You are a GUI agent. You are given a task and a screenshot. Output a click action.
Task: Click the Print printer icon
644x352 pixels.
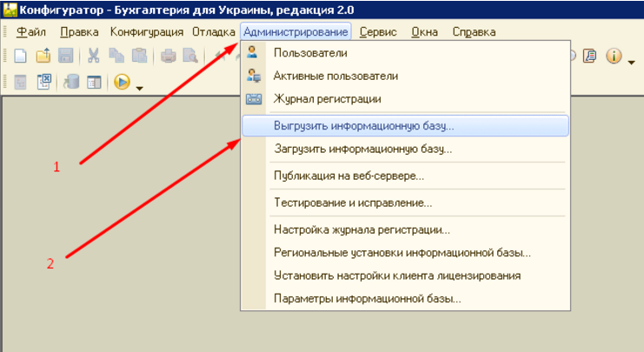[x=168, y=56]
